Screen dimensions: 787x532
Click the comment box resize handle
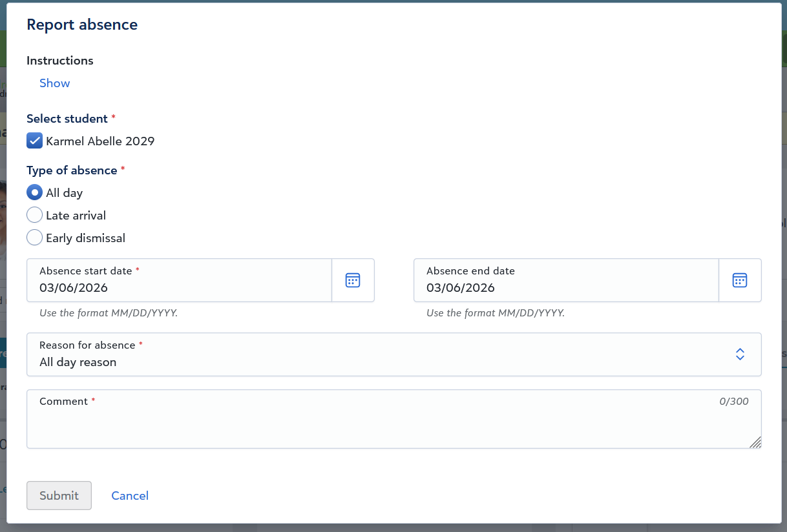tap(756, 442)
